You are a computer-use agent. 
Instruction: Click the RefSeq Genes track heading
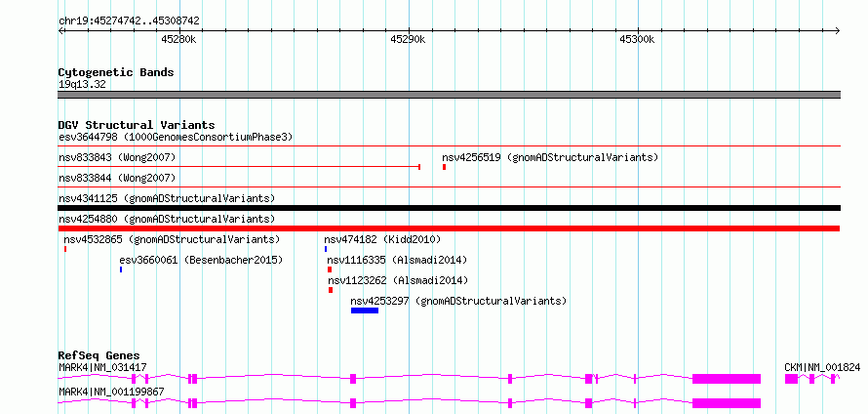point(99,355)
